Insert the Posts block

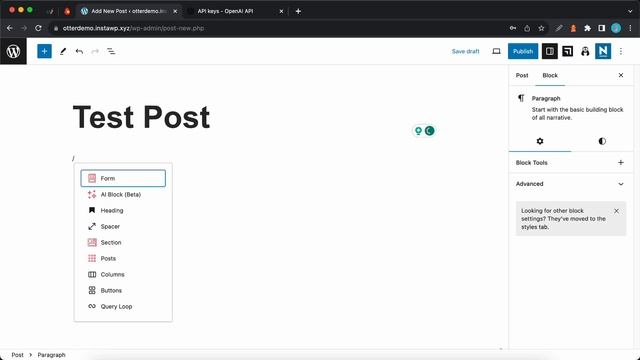click(123, 258)
